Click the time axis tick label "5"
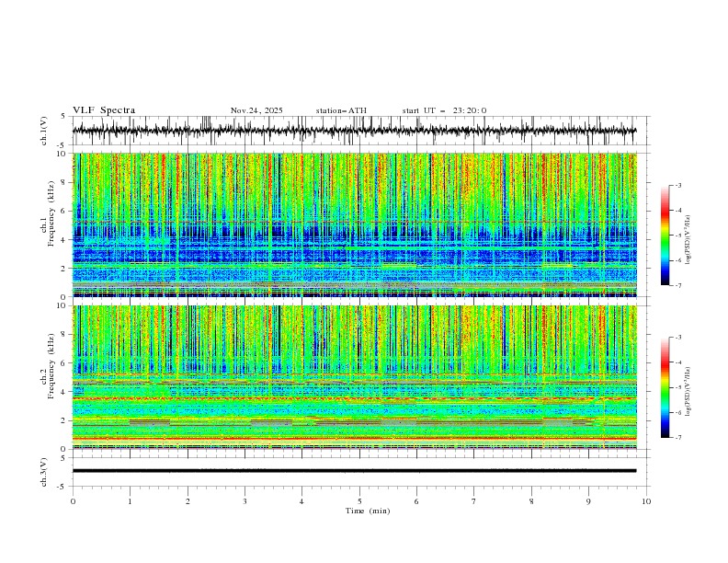This screenshot has height=563, width=728. [x=359, y=501]
